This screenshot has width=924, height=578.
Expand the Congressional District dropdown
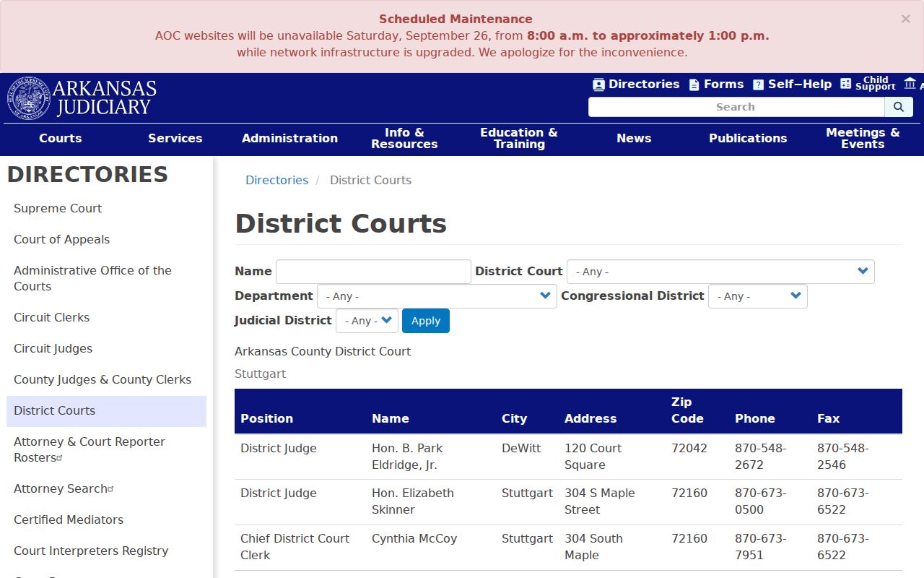pos(758,296)
